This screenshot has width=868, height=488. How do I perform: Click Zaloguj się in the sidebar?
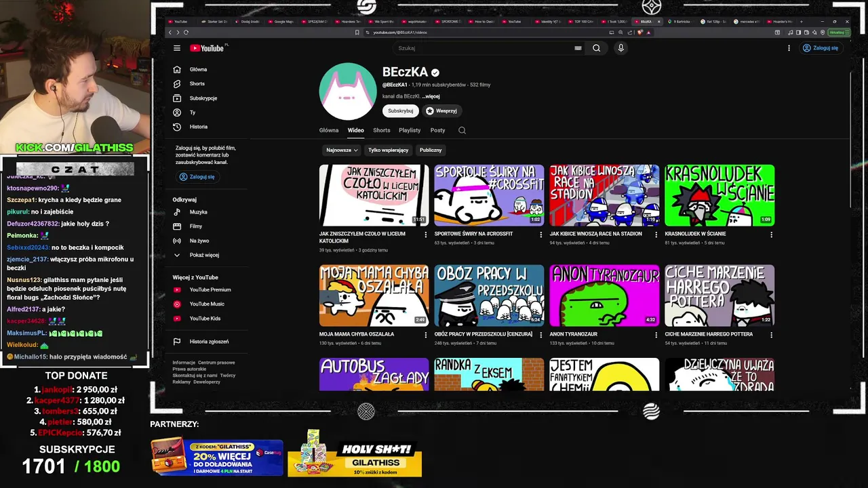tap(197, 177)
